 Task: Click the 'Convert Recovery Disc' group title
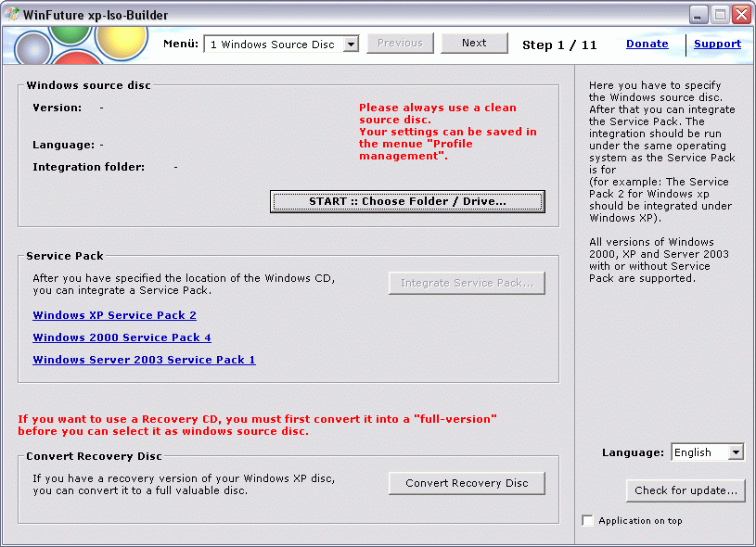(94, 456)
